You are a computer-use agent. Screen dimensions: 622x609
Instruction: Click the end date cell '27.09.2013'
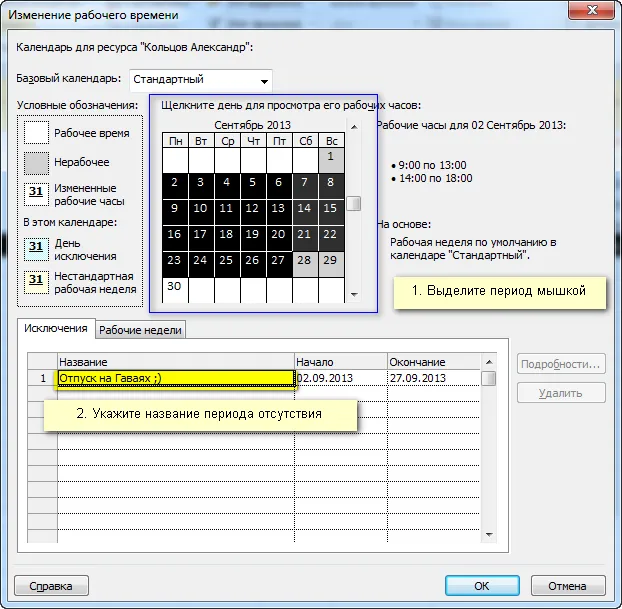[x=434, y=378]
